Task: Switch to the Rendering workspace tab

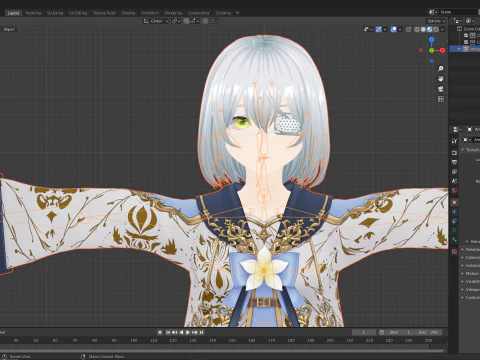Action: pyautogui.click(x=173, y=13)
